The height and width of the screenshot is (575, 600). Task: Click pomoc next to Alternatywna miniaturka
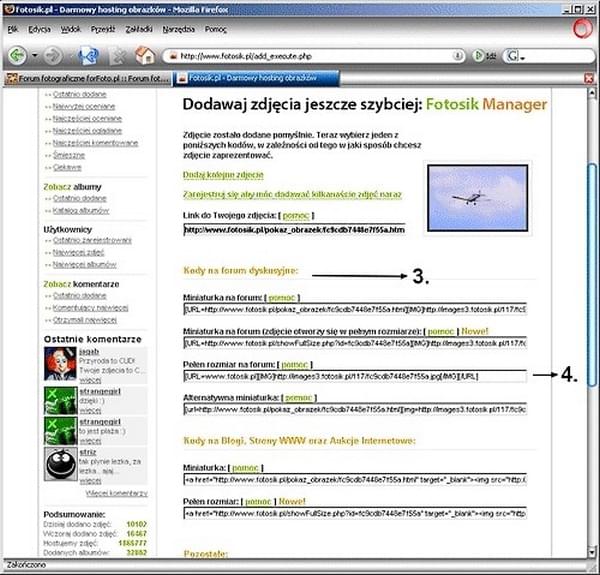298,398
